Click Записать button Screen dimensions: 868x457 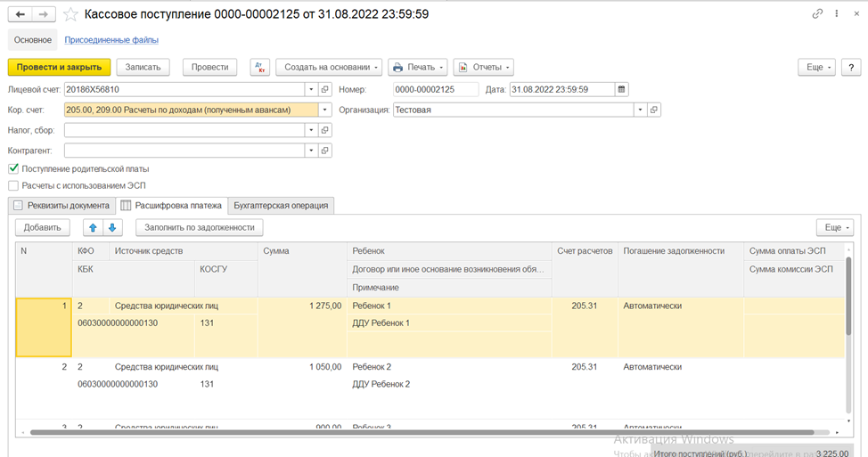click(143, 67)
